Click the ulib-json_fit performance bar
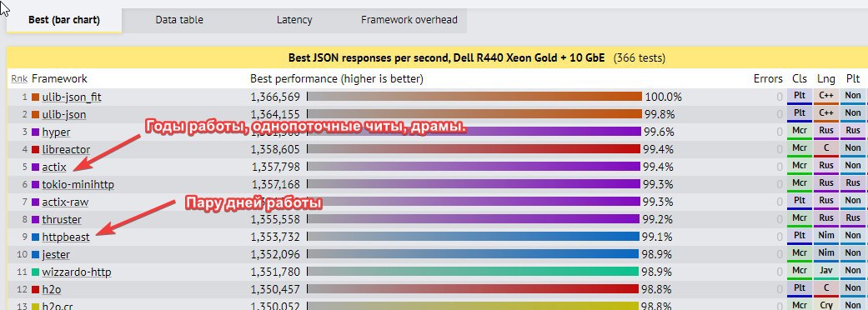Image resolution: width=868 pixels, height=310 pixels. point(474,97)
